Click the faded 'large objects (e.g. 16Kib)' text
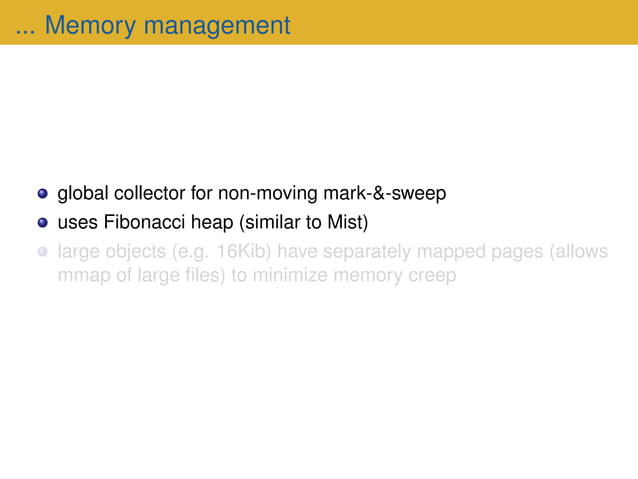This screenshot has height=479, width=638. (164, 252)
